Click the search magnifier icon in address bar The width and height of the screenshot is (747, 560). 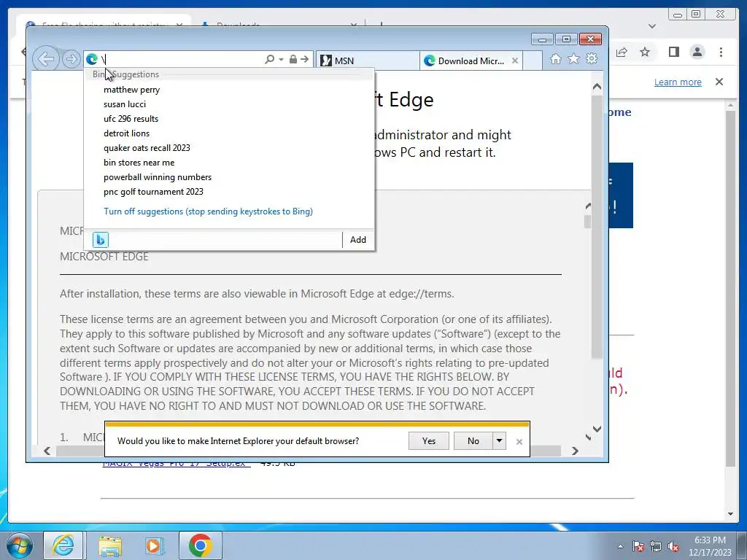269,59
